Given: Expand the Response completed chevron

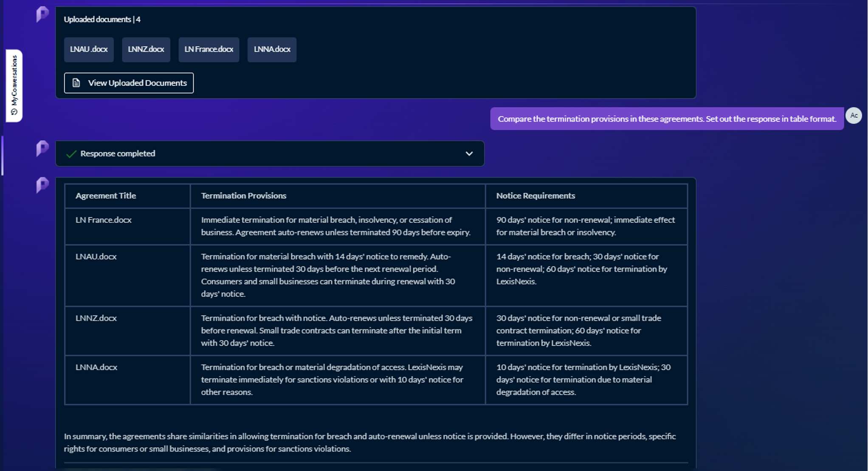Looking at the screenshot, I should coord(469,153).
